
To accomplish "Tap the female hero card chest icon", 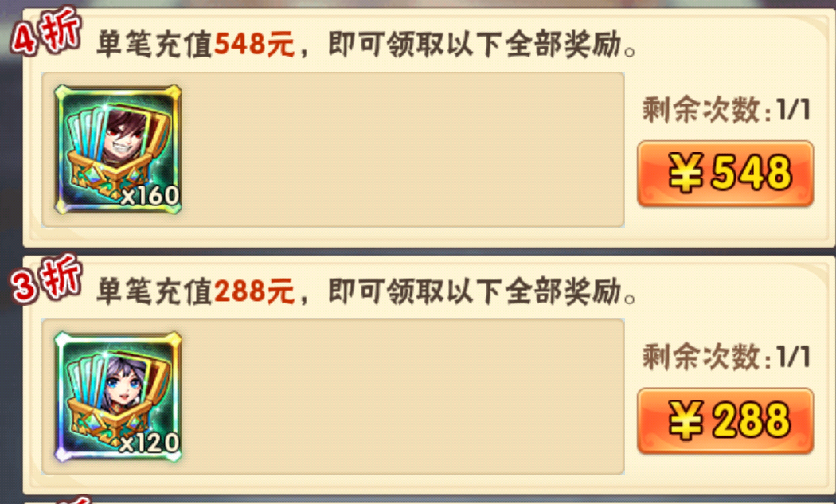I will [118, 397].
